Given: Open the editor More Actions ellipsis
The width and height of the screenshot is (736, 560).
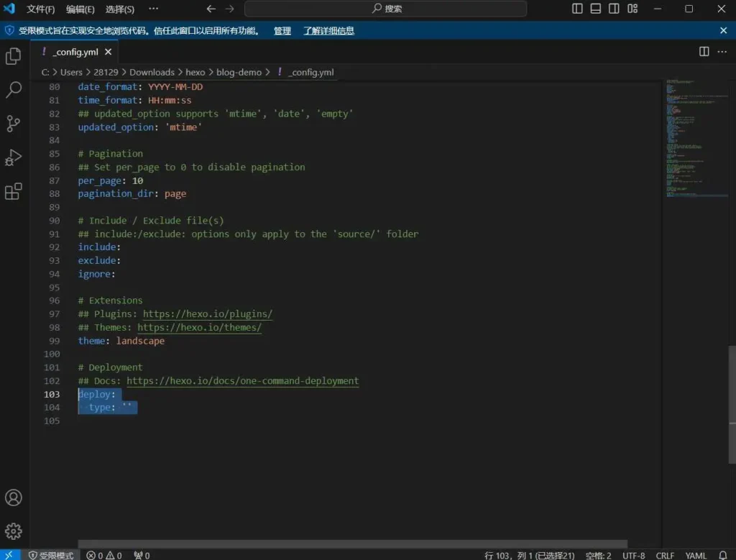Looking at the screenshot, I should (722, 52).
